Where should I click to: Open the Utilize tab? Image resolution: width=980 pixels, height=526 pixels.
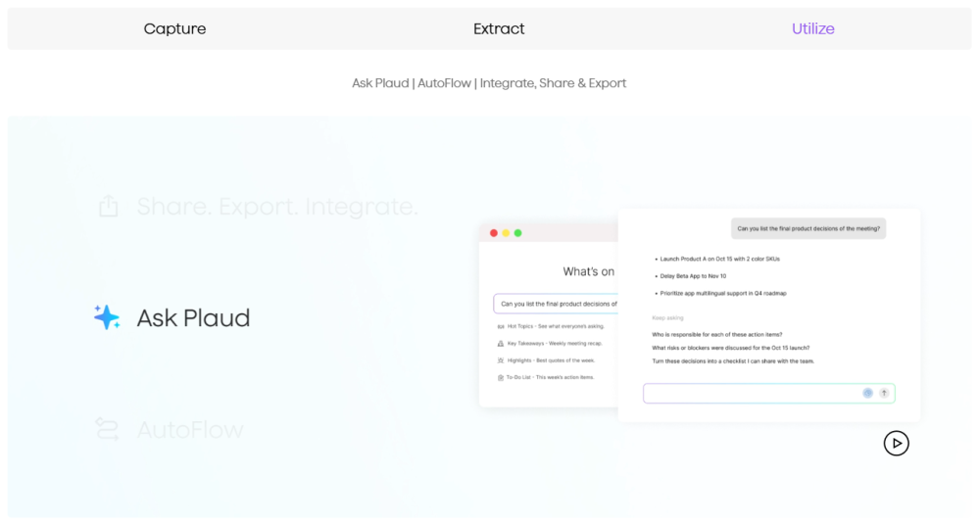coord(813,28)
